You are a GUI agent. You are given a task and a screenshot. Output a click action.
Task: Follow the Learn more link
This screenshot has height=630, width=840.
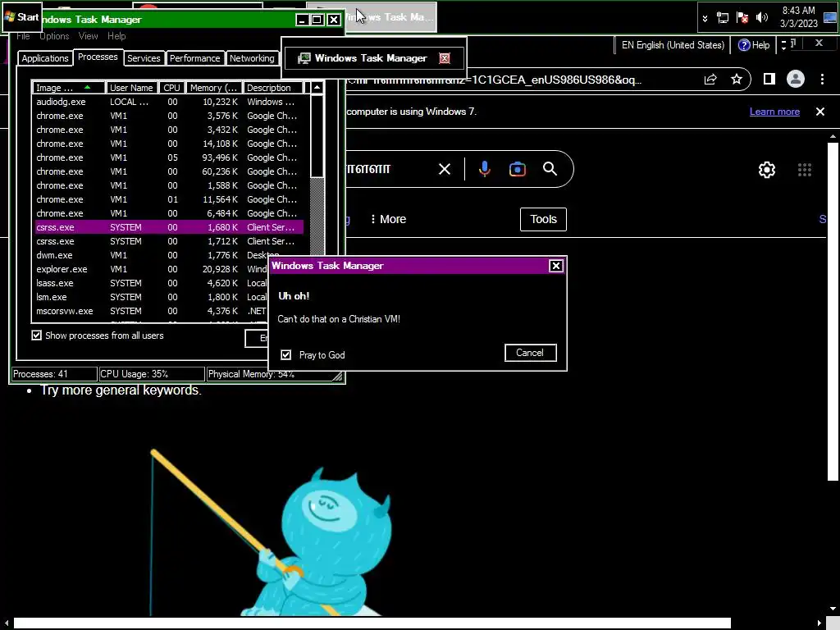tap(774, 112)
